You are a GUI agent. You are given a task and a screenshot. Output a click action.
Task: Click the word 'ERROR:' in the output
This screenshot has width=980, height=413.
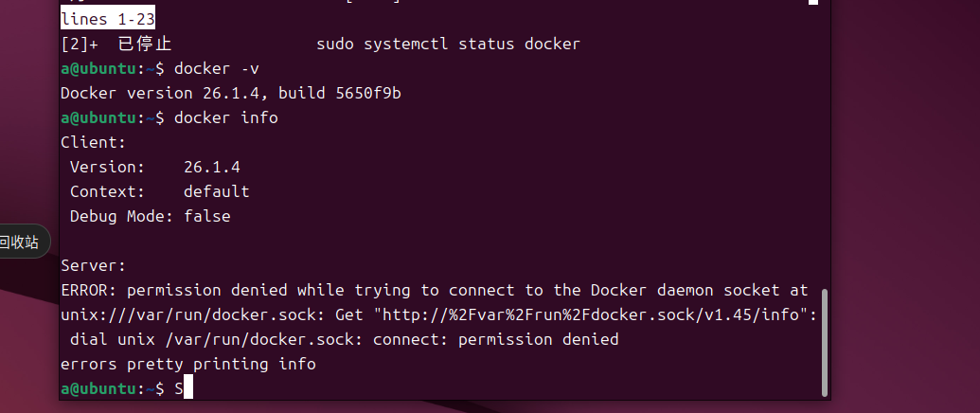tap(88, 290)
